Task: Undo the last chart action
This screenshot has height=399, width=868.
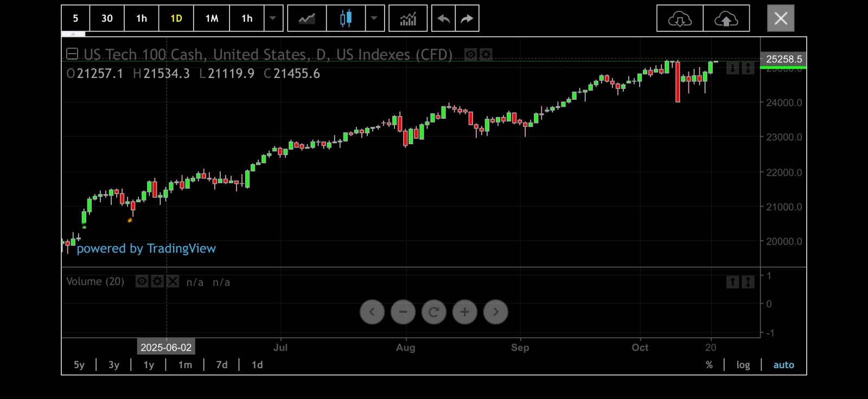Action: 443,18
